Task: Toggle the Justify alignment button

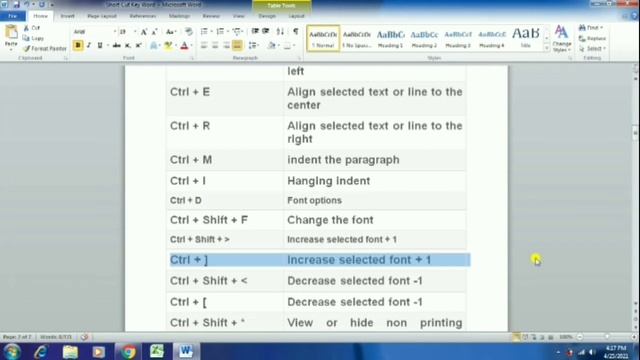Action: click(237, 45)
